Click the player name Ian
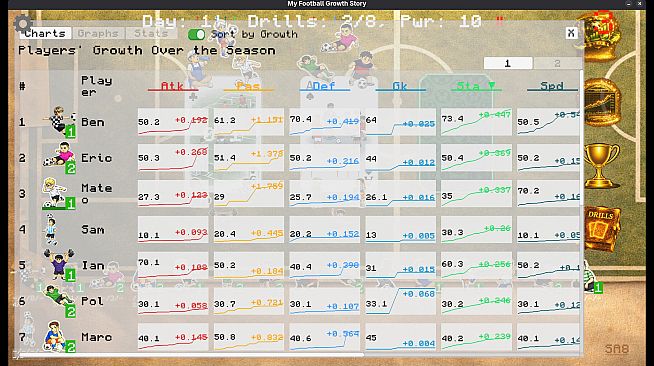654x366 pixels. click(93, 266)
